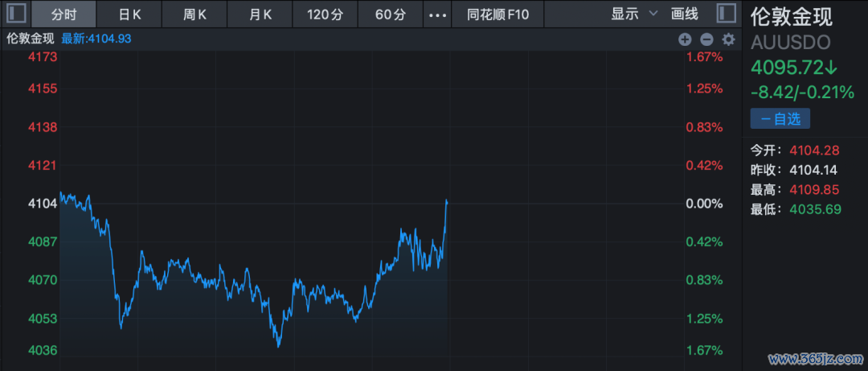The width and height of the screenshot is (868, 371).
Task: Toggle the left sidebar panel icon
Action: click(15, 14)
